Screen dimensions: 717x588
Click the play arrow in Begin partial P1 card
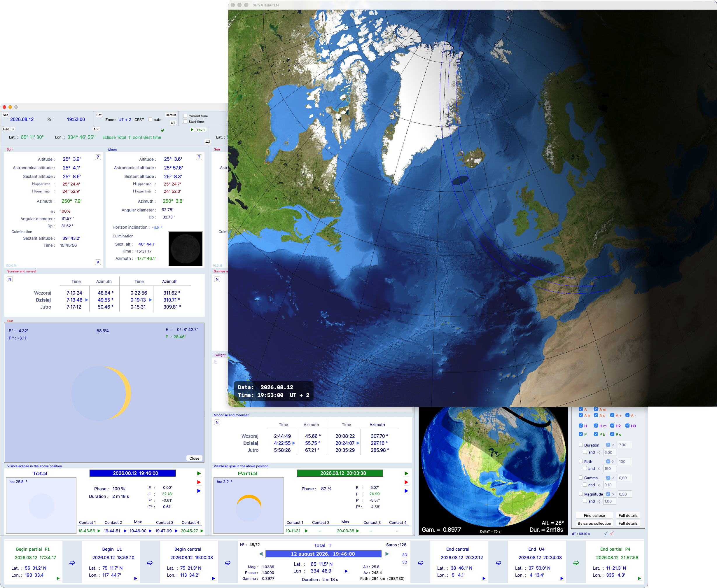[x=58, y=578]
